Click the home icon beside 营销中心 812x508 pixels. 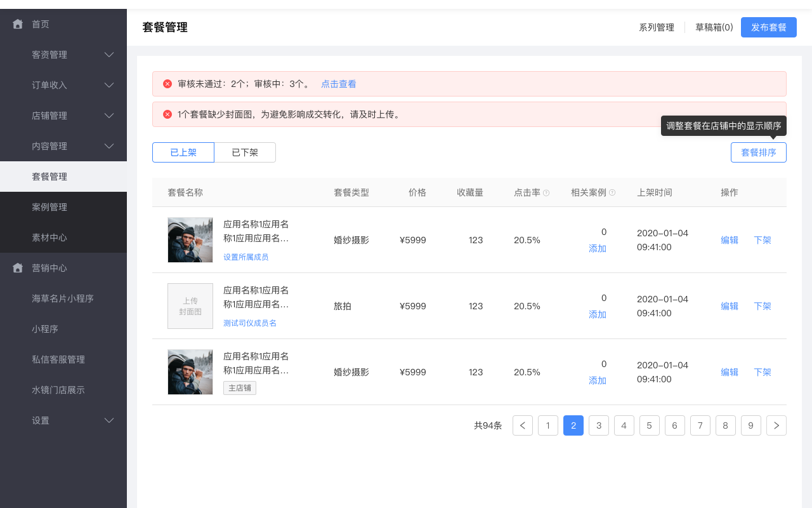point(17,267)
